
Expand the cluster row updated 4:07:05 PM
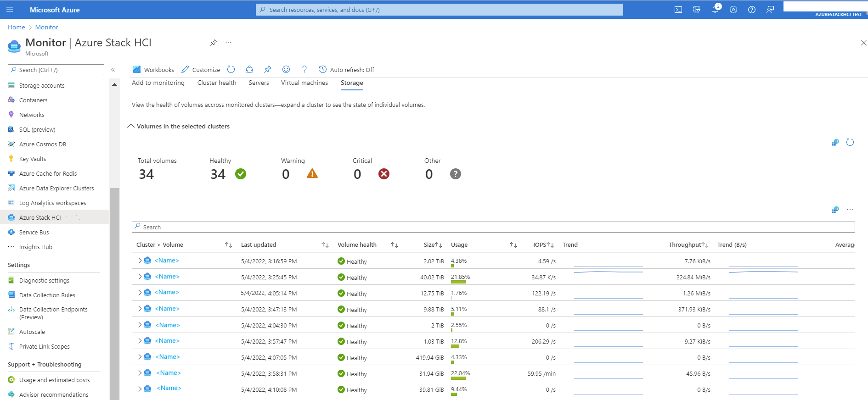pyautogui.click(x=140, y=357)
